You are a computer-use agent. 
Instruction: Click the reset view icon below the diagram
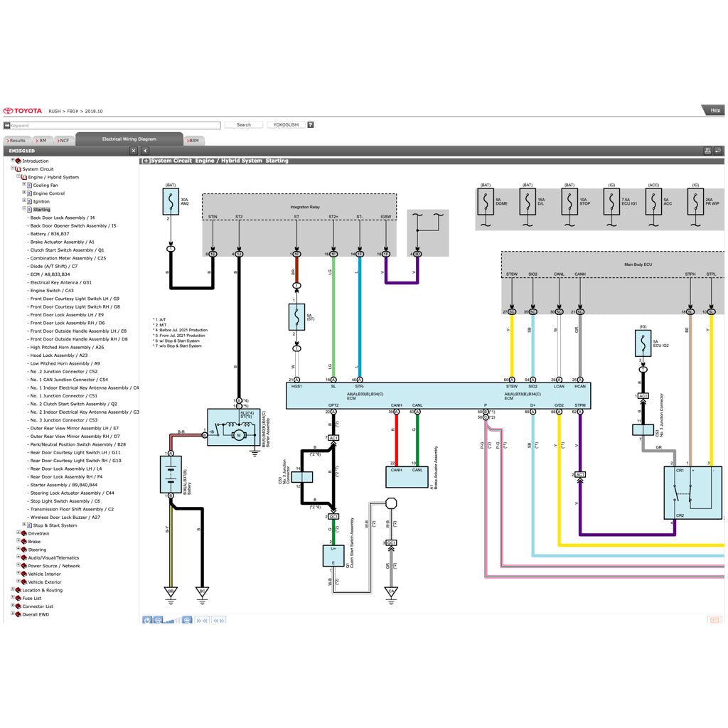[x=147, y=620]
